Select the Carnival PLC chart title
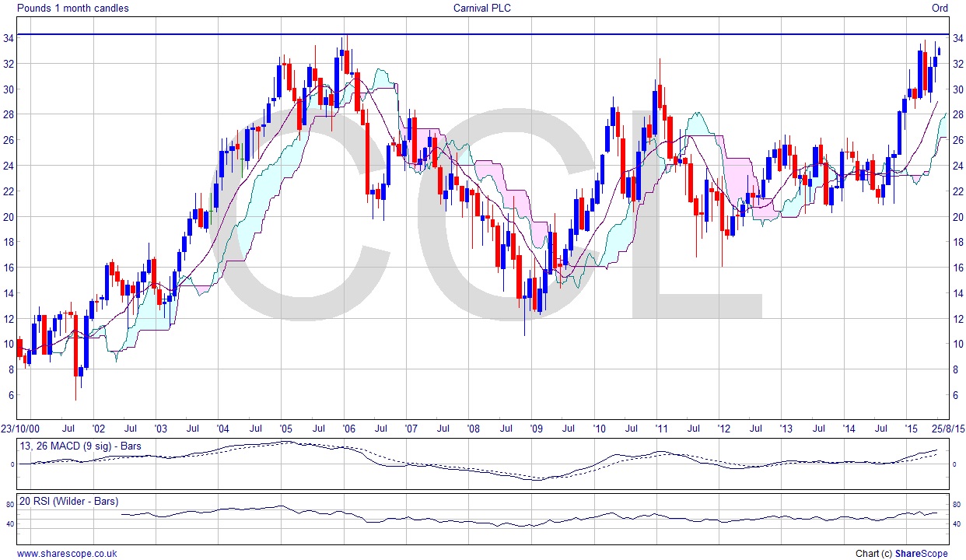Screen dimensions: 966x560 482,9
